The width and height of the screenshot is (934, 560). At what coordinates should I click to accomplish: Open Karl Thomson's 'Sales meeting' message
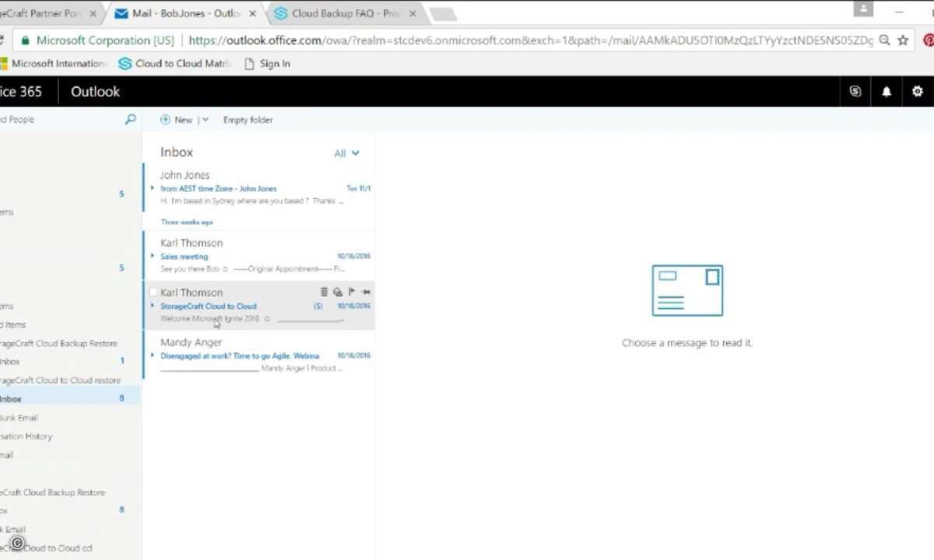pyautogui.click(x=258, y=255)
